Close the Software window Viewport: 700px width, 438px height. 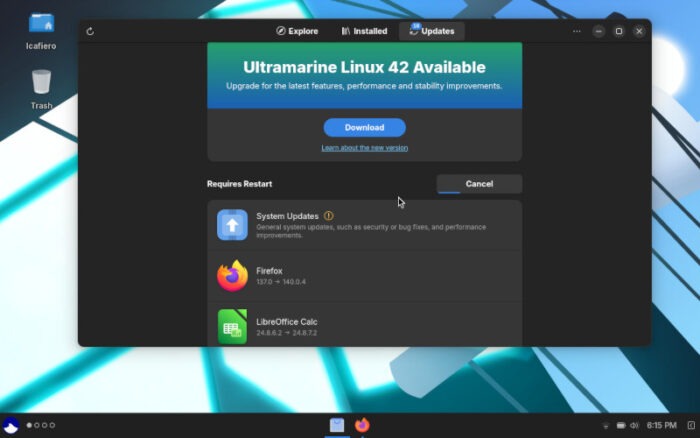pyautogui.click(x=639, y=31)
